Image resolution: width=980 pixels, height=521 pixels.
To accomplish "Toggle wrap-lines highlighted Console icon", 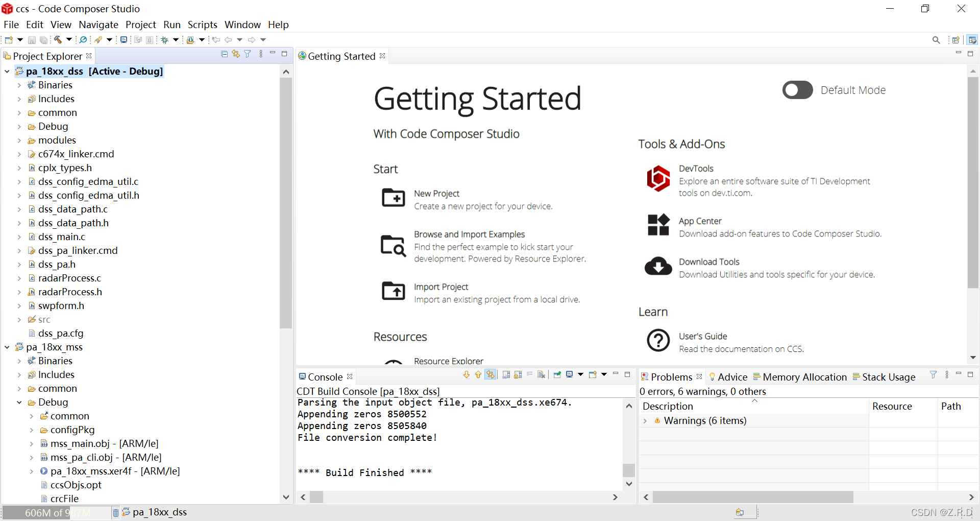I will point(491,375).
